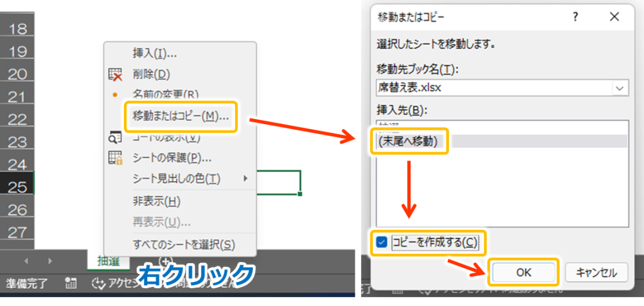Click the View Code icon in context menu
Screen dimensions: 644x306
[115, 137]
